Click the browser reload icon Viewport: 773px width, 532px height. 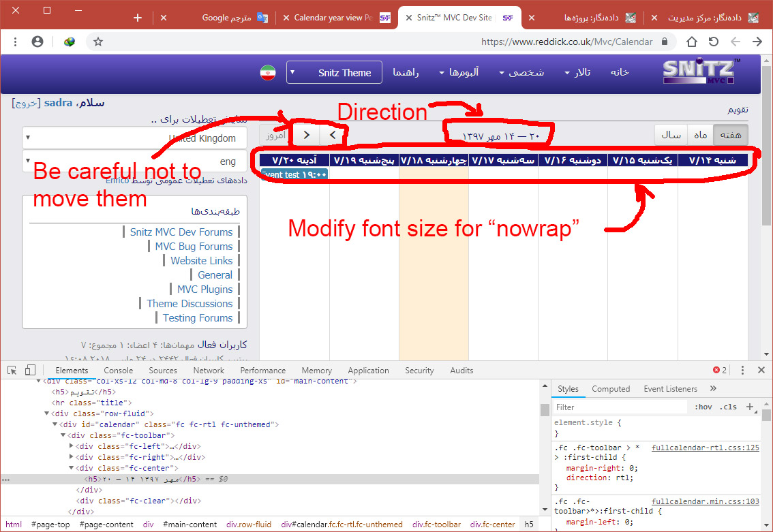pyautogui.click(x=714, y=42)
